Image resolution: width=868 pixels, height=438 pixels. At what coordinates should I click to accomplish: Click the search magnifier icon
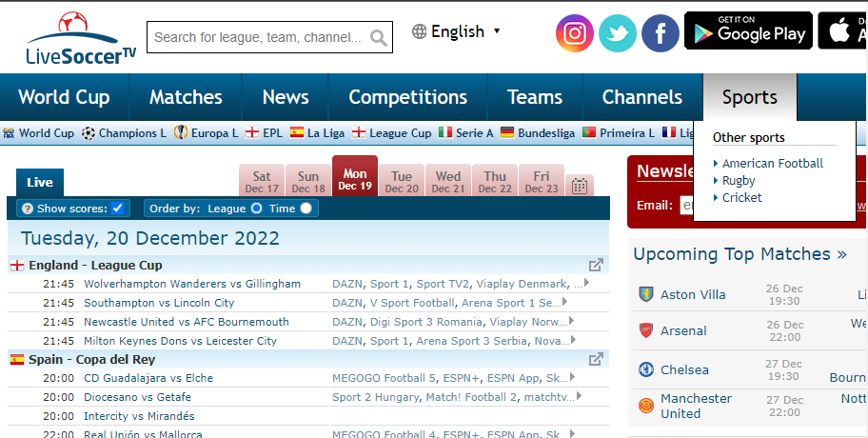point(379,38)
